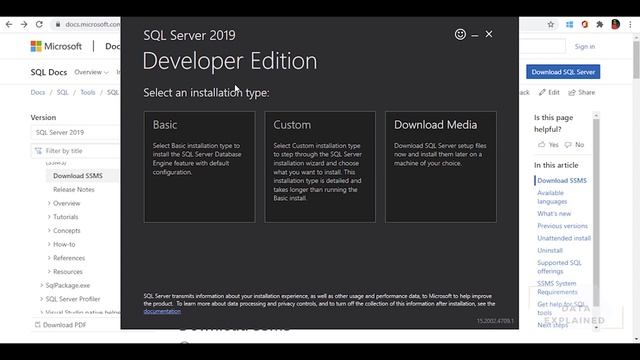Go forward in the browser
Viewport: 640px width, 360px height.
tap(24, 24)
